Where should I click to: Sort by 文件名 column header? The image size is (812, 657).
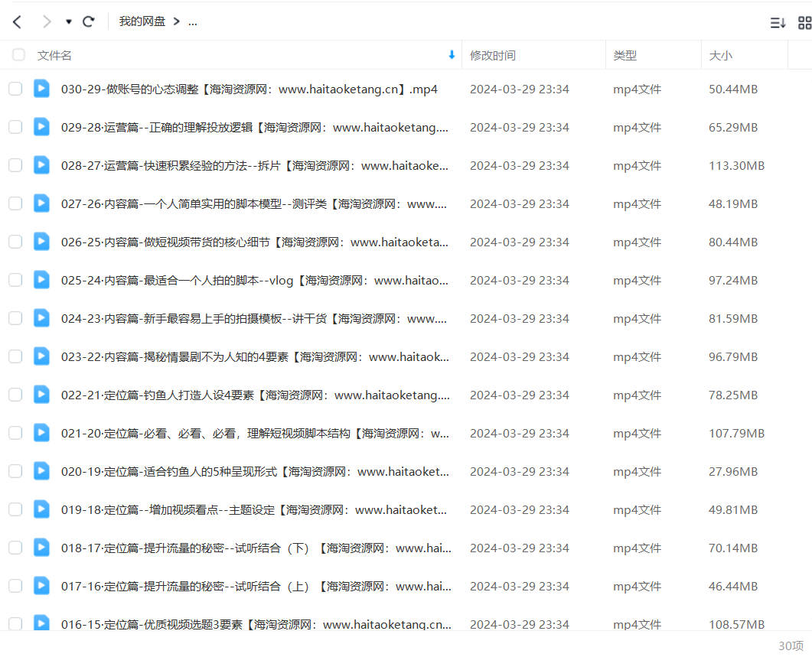click(x=54, y=55)
